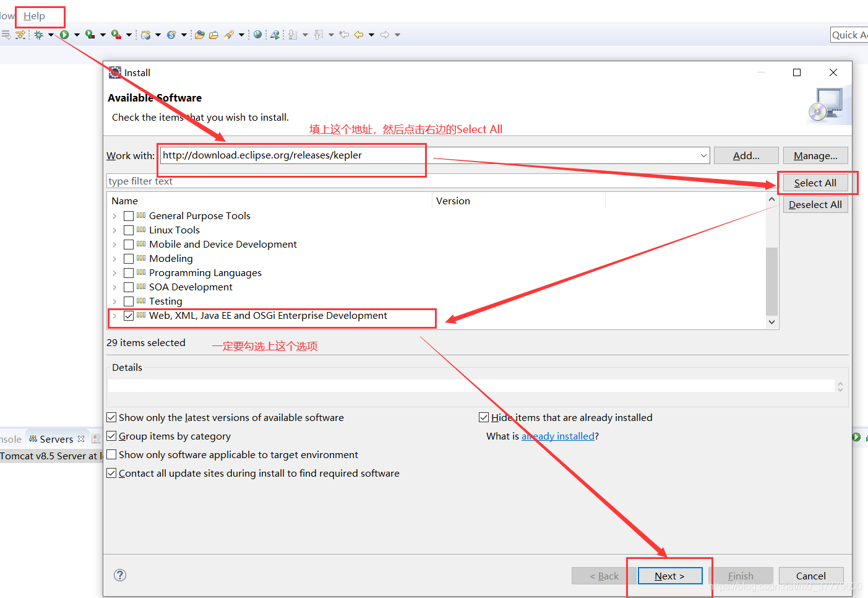
Task: Open the Web Browser globe icon
Action: pyautogui.click(x=257, y=35)
